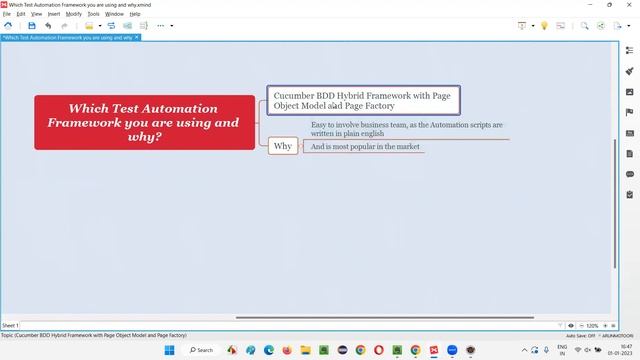Open the Help menu
This screenshot has width=640, height=360.
(135, 14)
